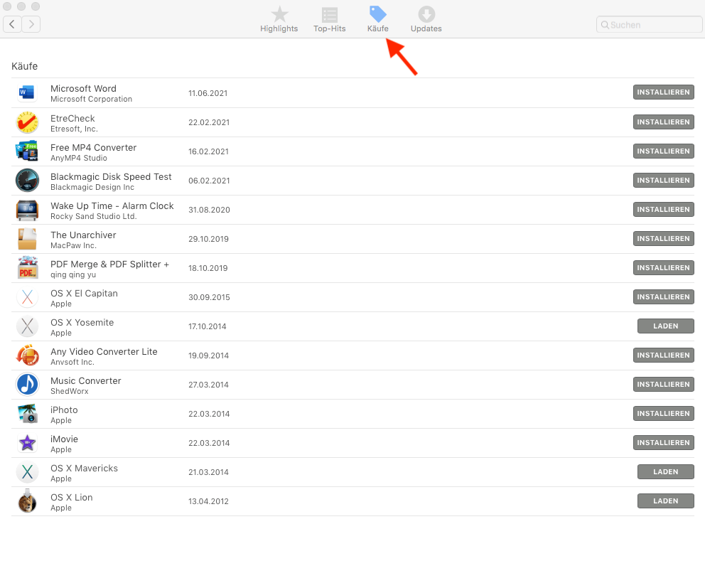Install OS X El Capitan
Image resolution: width=705 pixels, height=588 pixels.
pos(663,297)
